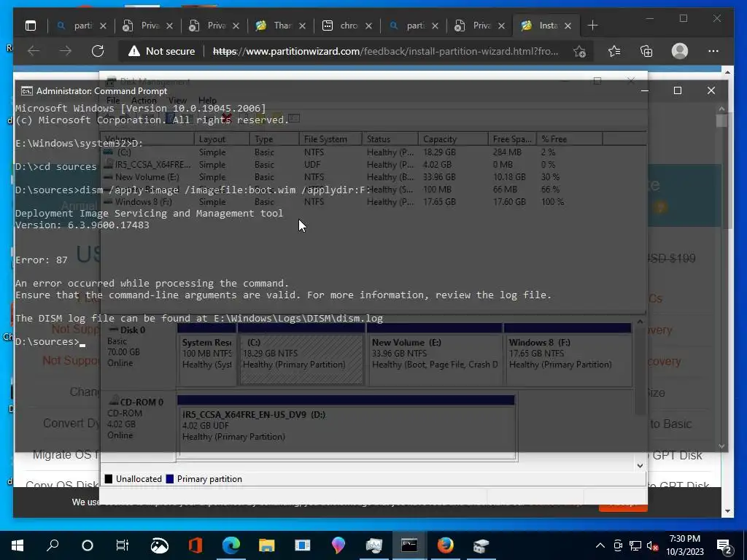
Task: Select New Volume (E:) partition block
Action: (435, 355)
